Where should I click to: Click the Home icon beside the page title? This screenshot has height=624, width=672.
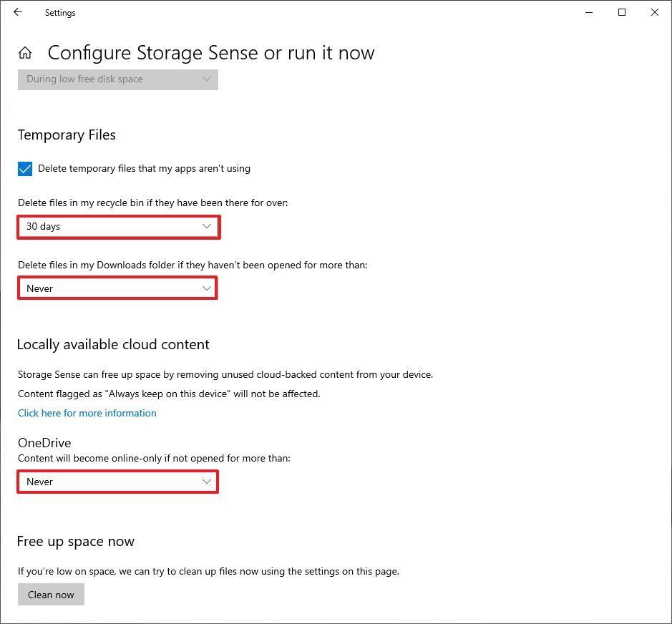click(x=24, y=52)
